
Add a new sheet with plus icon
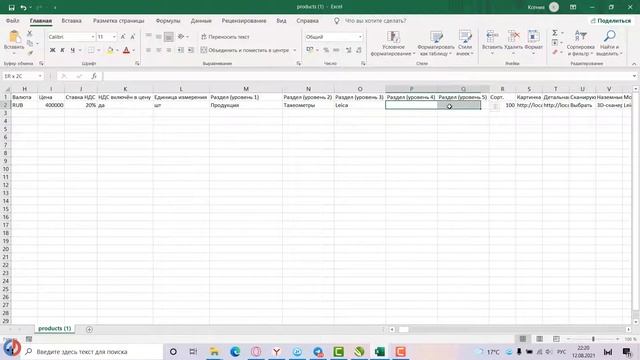89,329
